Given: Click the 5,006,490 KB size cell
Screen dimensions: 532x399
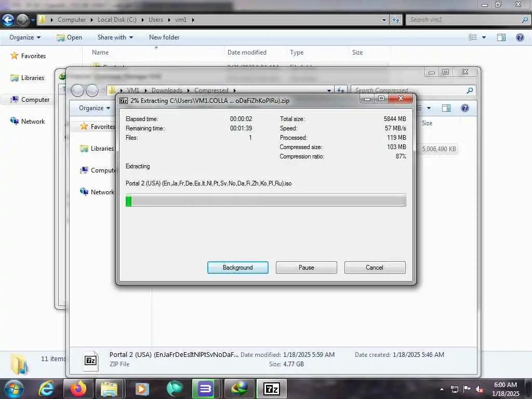Looking at the screenshot, I should point(439,149).
